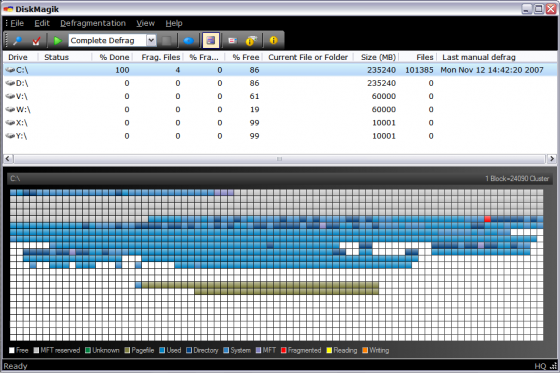Image resolution: width=560 pixels, height=373 pixels.
Task: Click the magnifier analyze icon in toolbar
Action: [x=17, y=40]
